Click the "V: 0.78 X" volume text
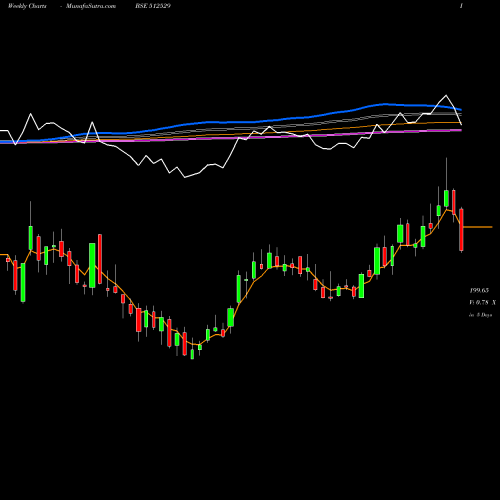The width and height of the screenshot is (500, 500). point(483,303)
